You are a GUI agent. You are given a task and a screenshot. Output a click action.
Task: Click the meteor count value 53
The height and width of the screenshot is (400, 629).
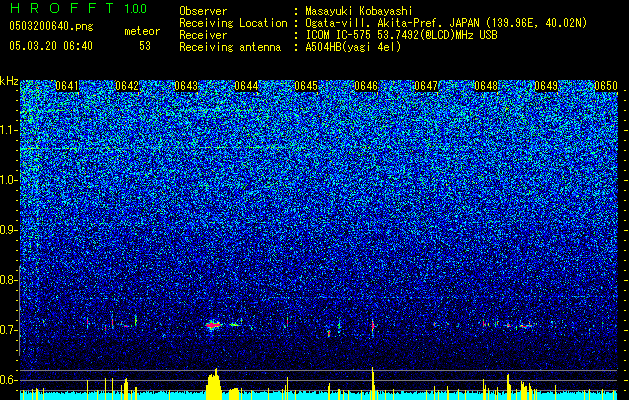coord(145,46)
